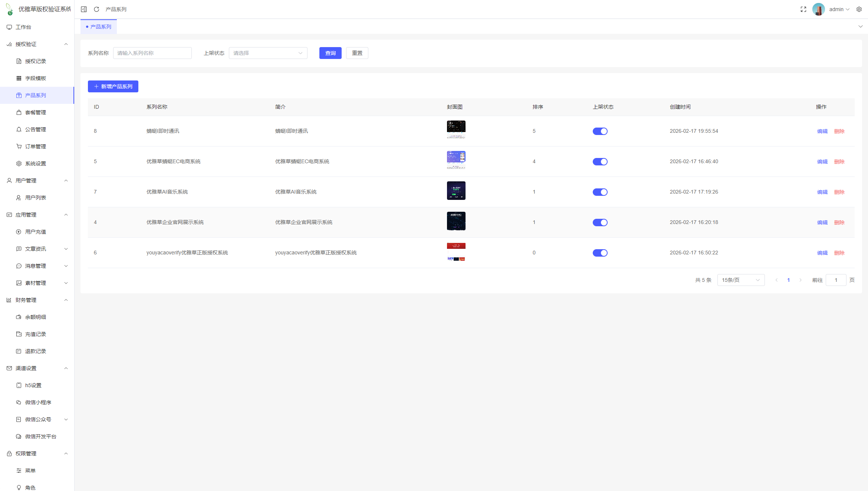Toggle off 蜻蜓即时通讯 listing status

click(x=600, y=131)
